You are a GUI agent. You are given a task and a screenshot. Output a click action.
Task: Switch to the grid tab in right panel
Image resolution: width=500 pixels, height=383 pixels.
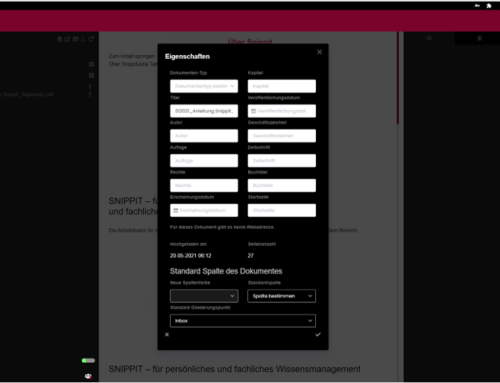click(429, 38)
